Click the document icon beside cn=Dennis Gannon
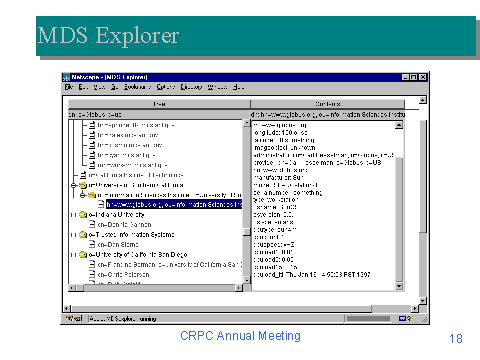 click(x=92, y=224)
